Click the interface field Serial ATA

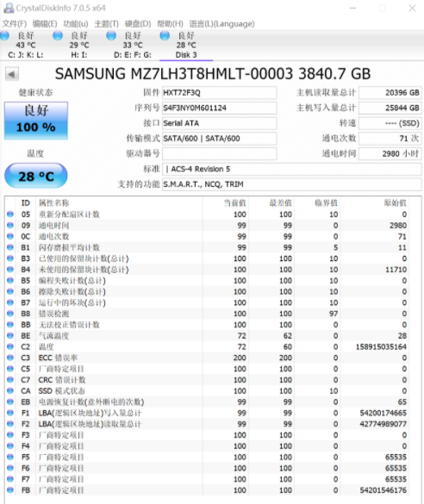pos(220,123)
